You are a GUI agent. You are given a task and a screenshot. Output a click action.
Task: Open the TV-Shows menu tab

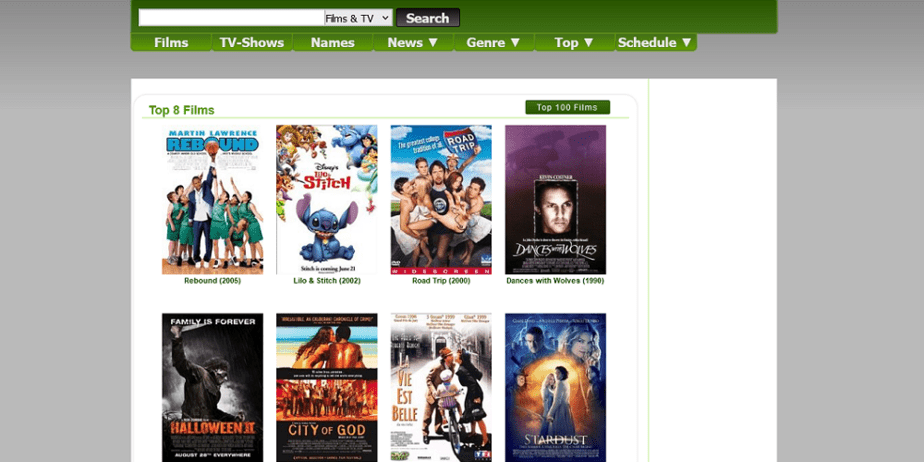pos(252,42)
